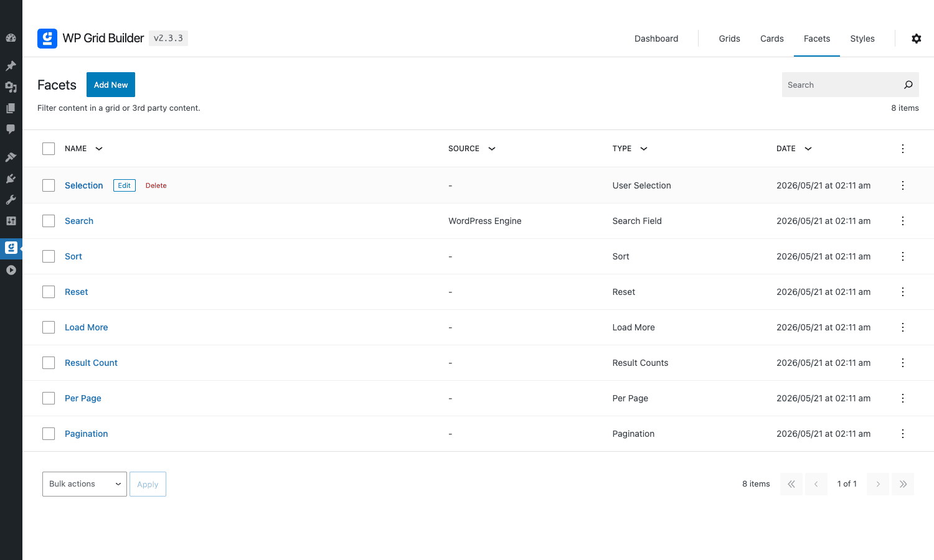The image size is (934, 560).
Task: Open the Bulk actions dropdown
Action: (x=85, y=484)
